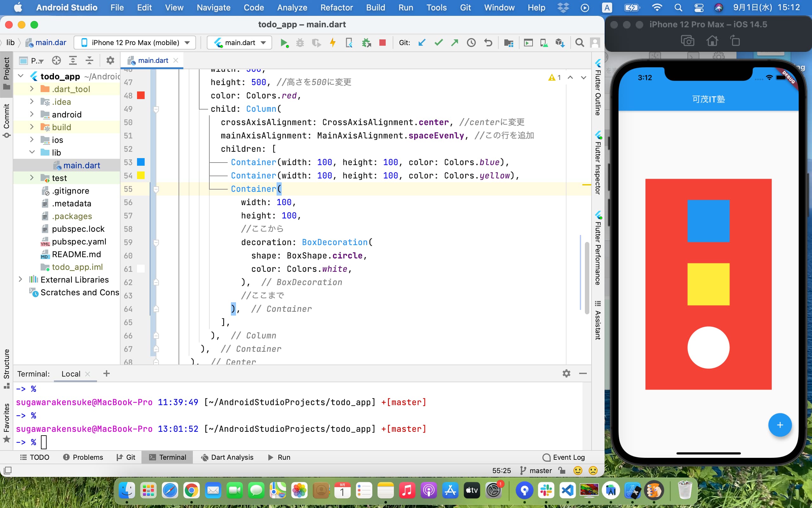Toggle the Project tool window side tab
This screenshot has width=812, height=508.
[6, 74]
